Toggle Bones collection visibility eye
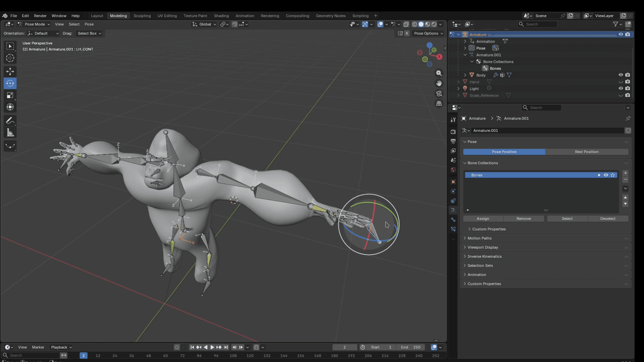The height and width of the screenshot is (362, 644). click(x=606, y=175)
